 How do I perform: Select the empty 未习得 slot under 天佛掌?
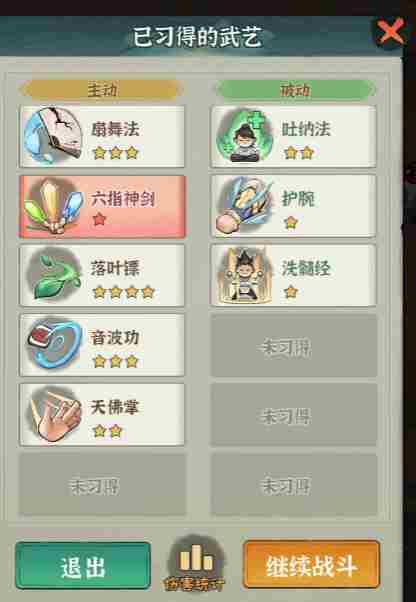(102, 485)
